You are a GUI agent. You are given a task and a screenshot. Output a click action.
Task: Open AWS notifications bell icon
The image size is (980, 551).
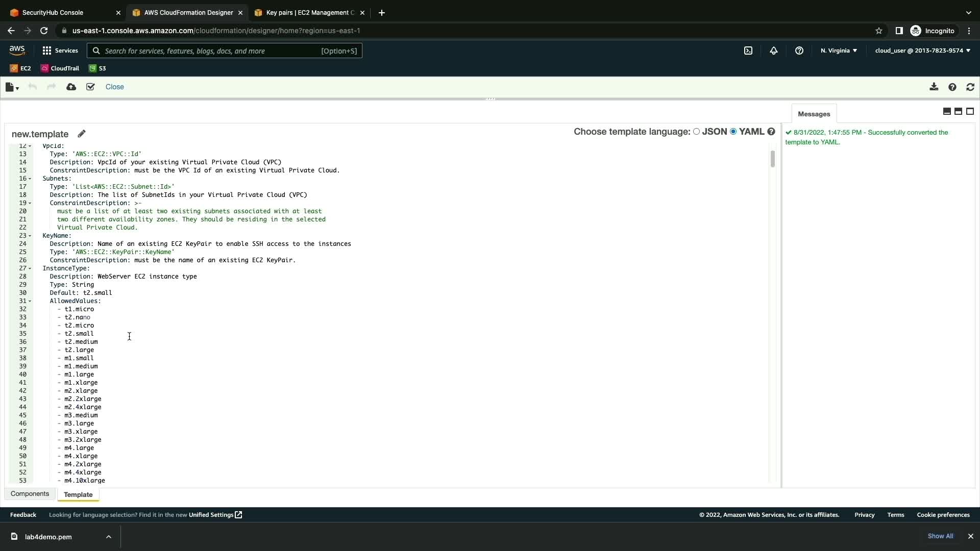774,51
